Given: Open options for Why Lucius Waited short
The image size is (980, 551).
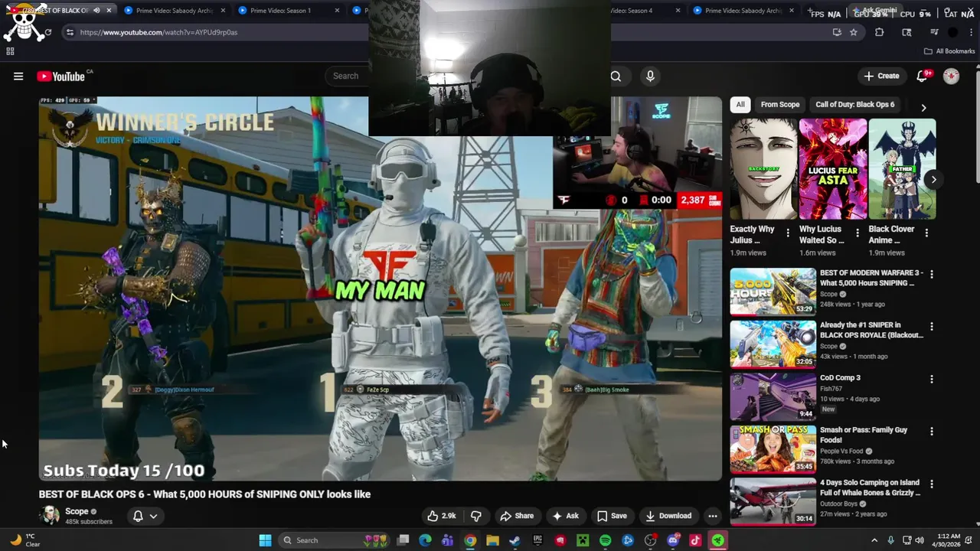Looking at the screenshot, I should 857,233.
